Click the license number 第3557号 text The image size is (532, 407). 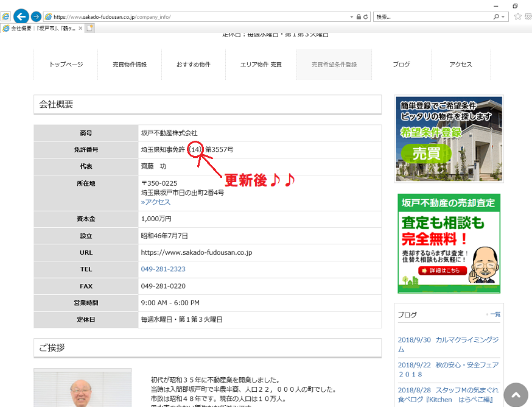[x=219, y=149]
